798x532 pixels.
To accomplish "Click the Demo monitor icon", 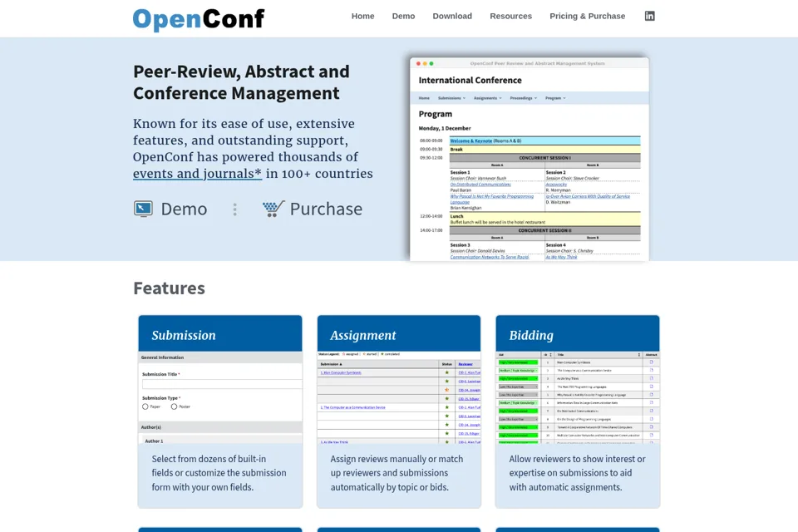I will pyautogui.click(x=143, y=209).
